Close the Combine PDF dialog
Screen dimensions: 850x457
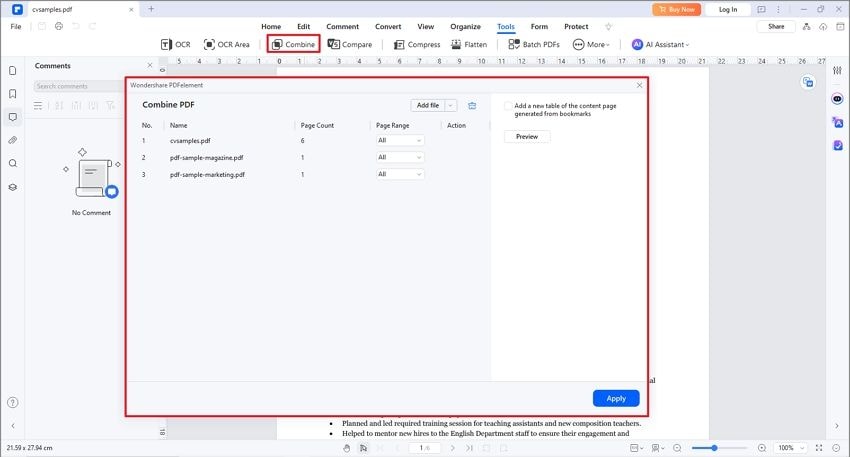click(640, 85)
